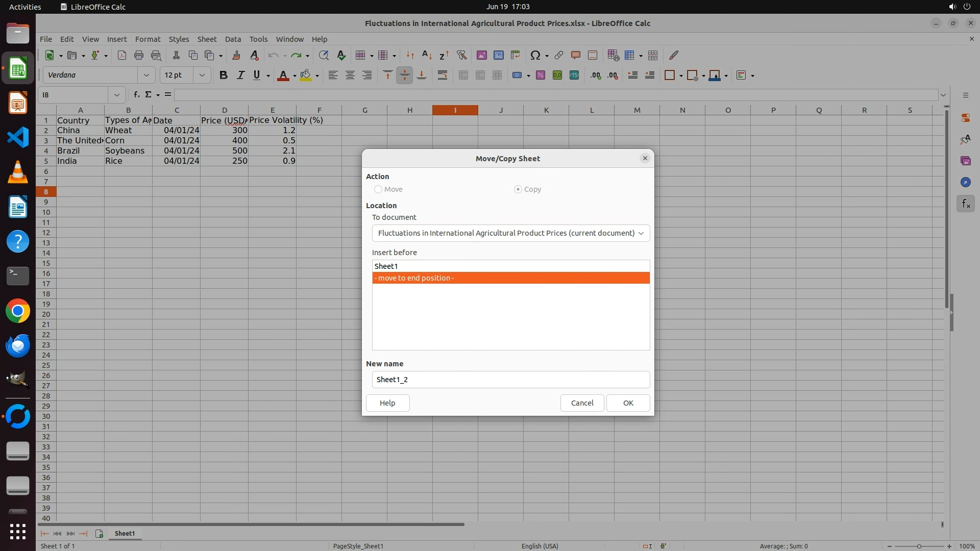The height and width of the screenshot is (551, 980).
Task: Click the New name input field
Action: coord(510,380)
